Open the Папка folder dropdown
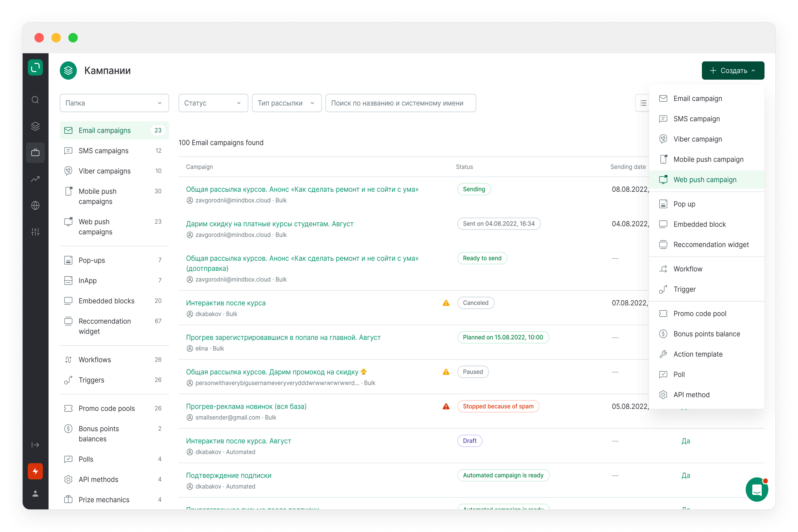The height and width of the screenshot is (532, 798). pos(114,103)
